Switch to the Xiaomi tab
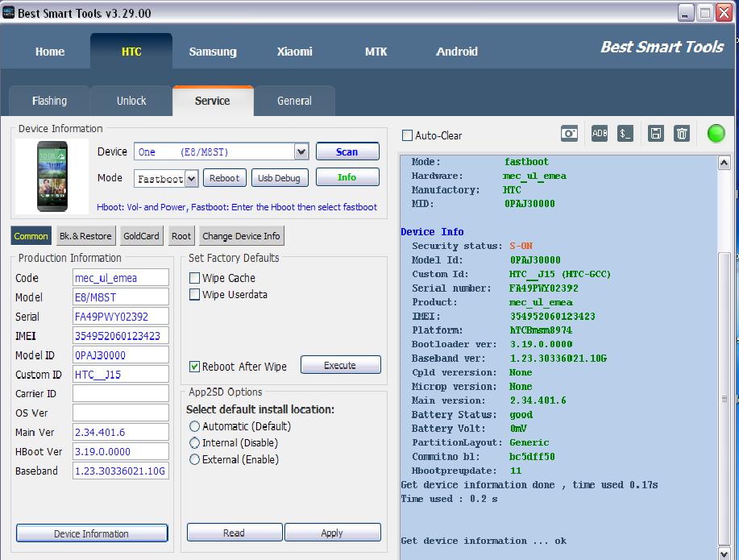 [x=295, y=52]
